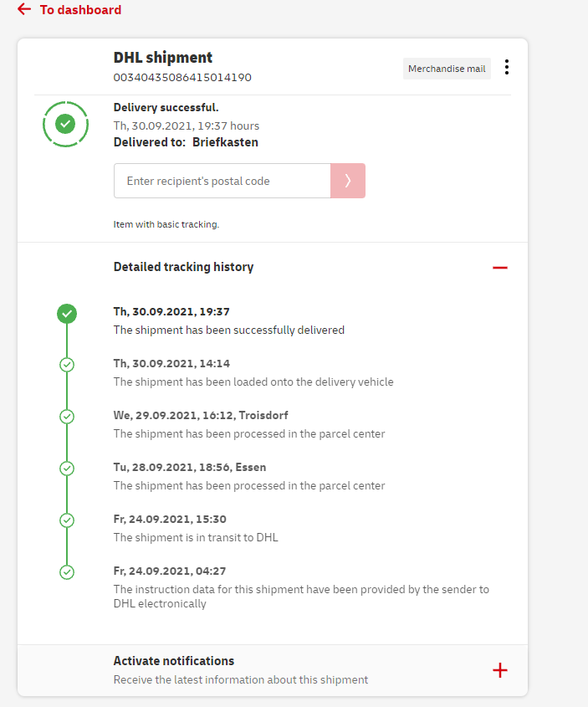Click the shipment tracking number 00340435086415014190
Viewport: 588px width, 707px height.
(182, 78)
